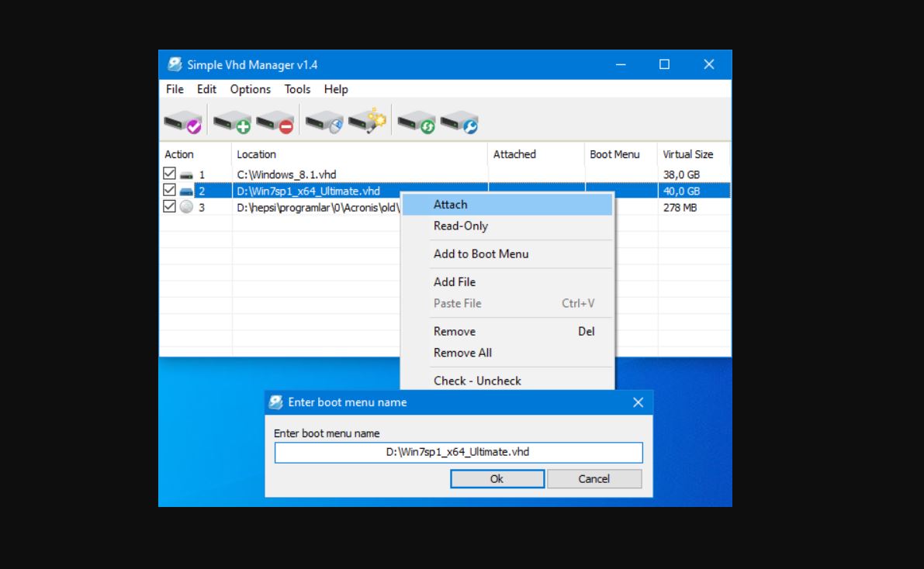
Task: Open the Options menu
Action: click(250, 89)
